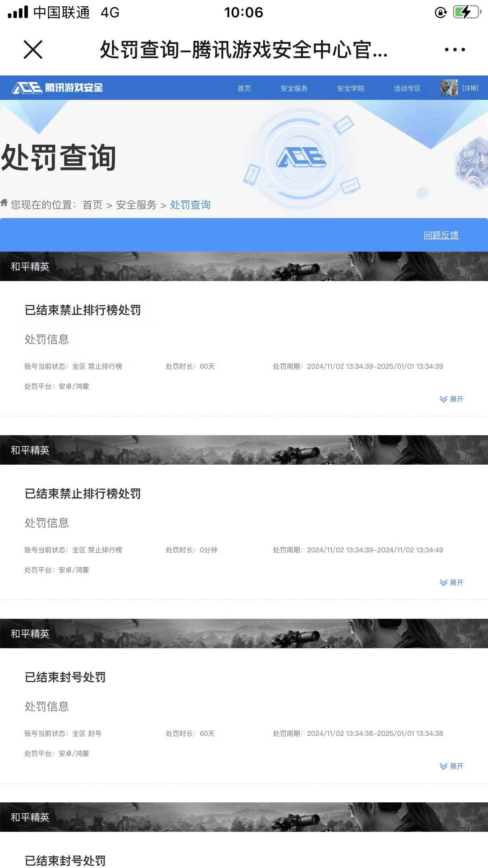Click 首页 in the breadcrumb path
This screenshot has height=868, width=488.
(x=93, y=205)
